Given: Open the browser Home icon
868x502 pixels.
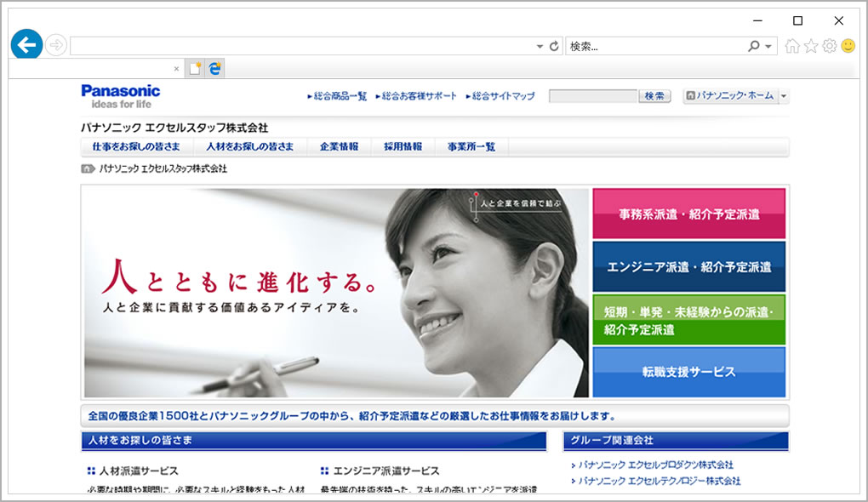Looking at the screenshot, I should tap(792, 46).
